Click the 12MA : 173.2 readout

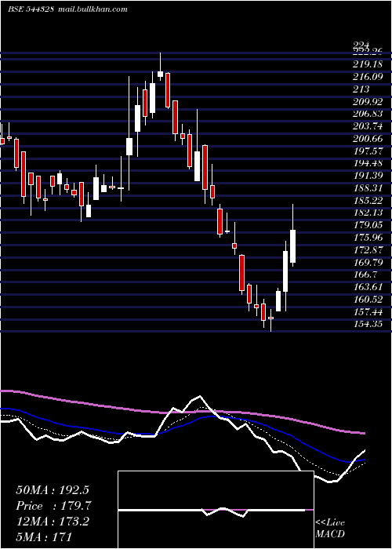point(53,522)
